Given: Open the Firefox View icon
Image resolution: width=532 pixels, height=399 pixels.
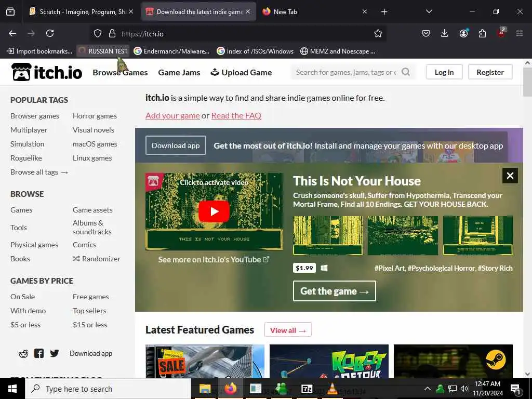Looking at the screenshot, I should pyautogui.click(x=10, y=12).
